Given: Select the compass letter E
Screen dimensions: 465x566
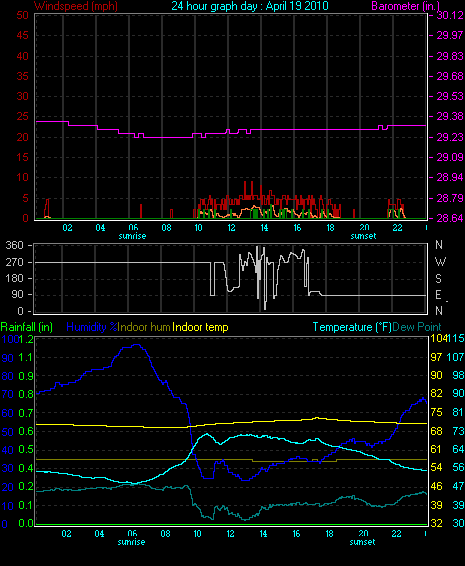Looking at the screenshot, I should point(438,295).
